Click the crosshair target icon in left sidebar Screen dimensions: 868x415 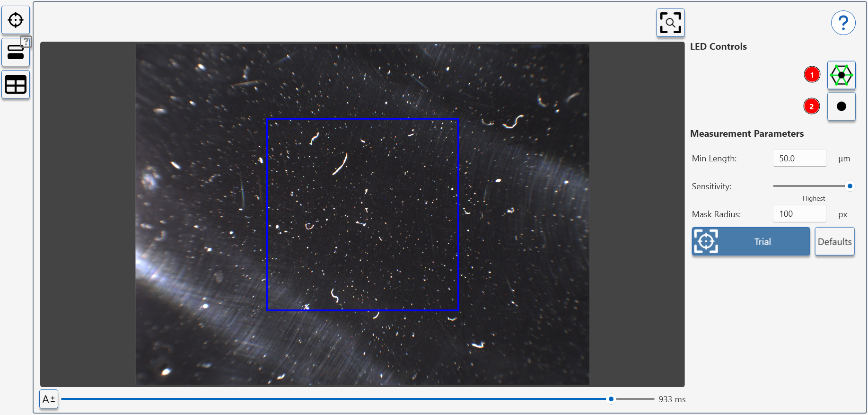point(16,20)
